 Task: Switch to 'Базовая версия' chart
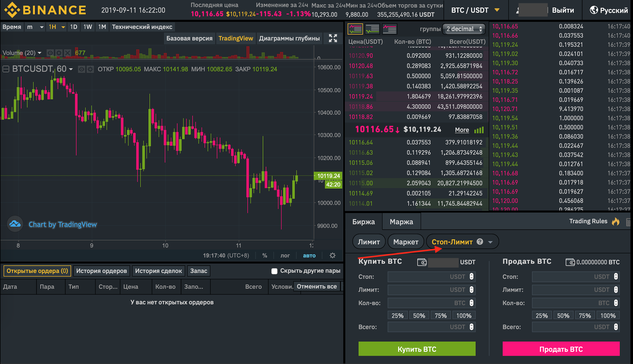pyautogui.click(x=190, y=38)
